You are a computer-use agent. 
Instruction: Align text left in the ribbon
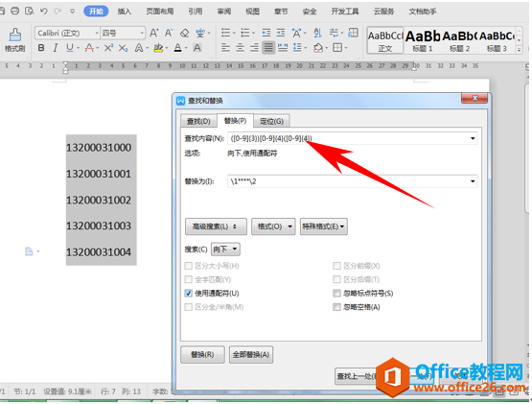pos(225,48)
